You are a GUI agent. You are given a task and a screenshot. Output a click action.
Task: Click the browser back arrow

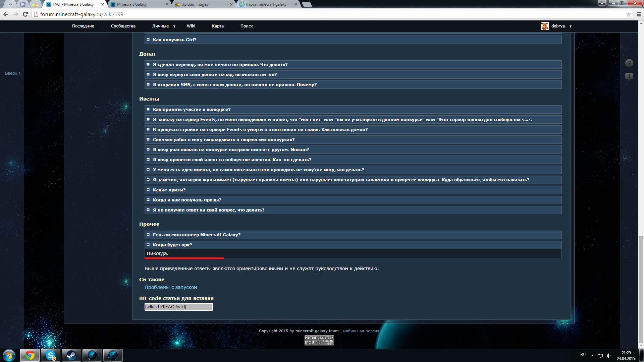click(x=6, y=14)
